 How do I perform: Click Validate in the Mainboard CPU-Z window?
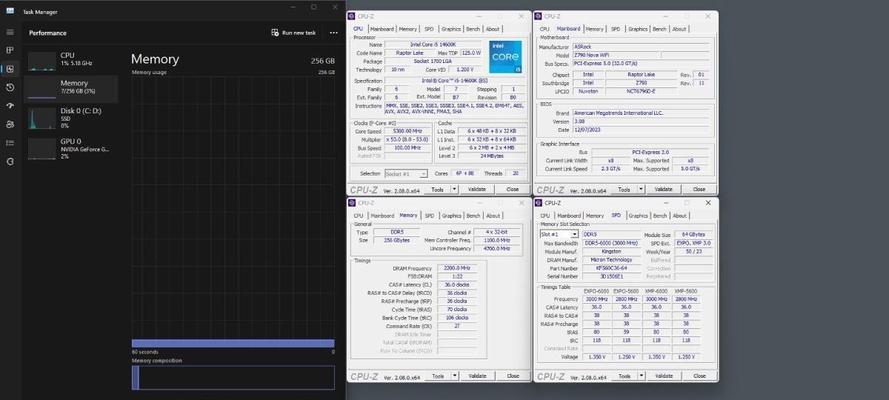pyautogui.click(x=664, y=189)
